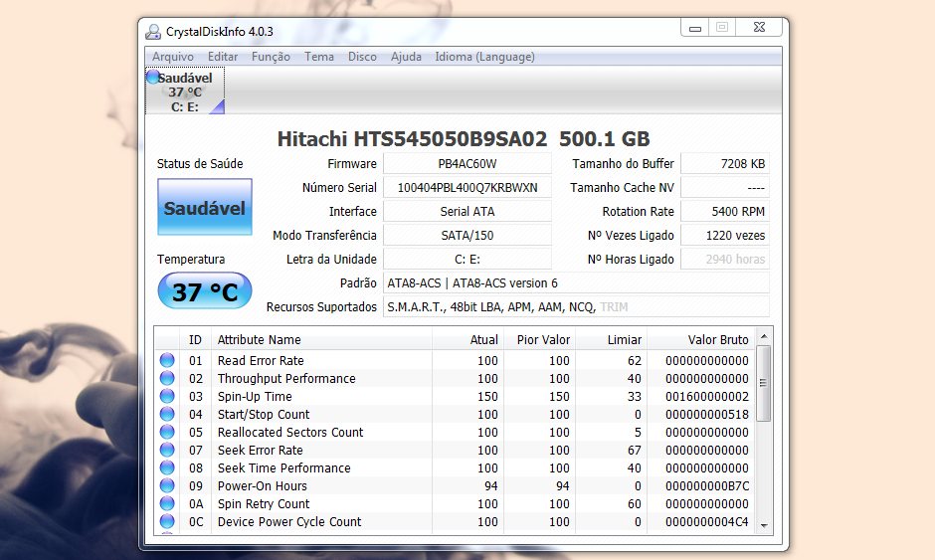This screenshot has width=935, height=560.
Task: Click the status orb for Reallocated Sectors Count
Action: click(167, 432)
